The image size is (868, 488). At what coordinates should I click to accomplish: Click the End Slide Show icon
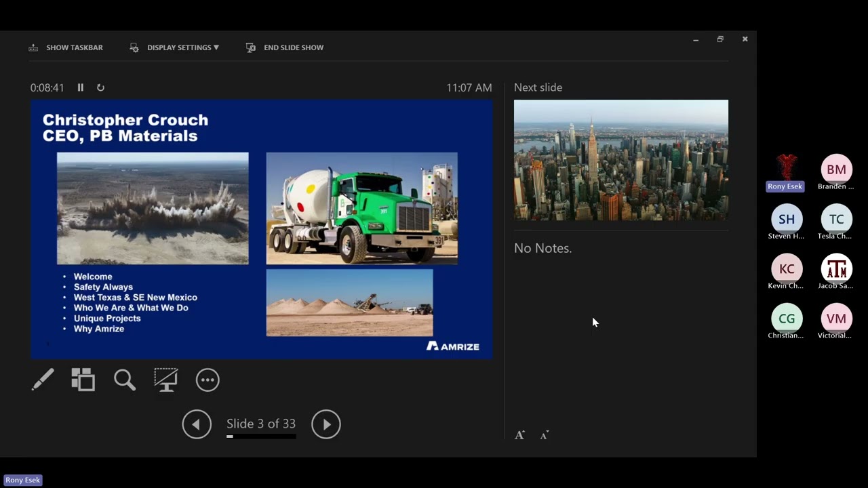251,47
